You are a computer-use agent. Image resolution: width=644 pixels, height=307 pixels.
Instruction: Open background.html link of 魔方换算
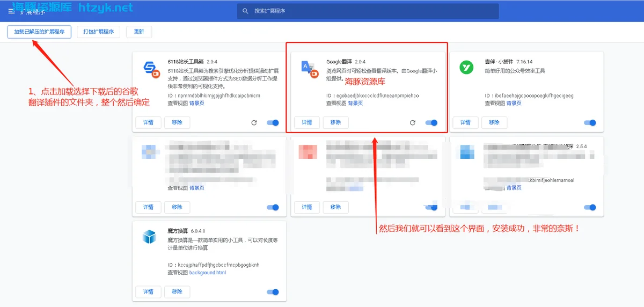[208, 273]
